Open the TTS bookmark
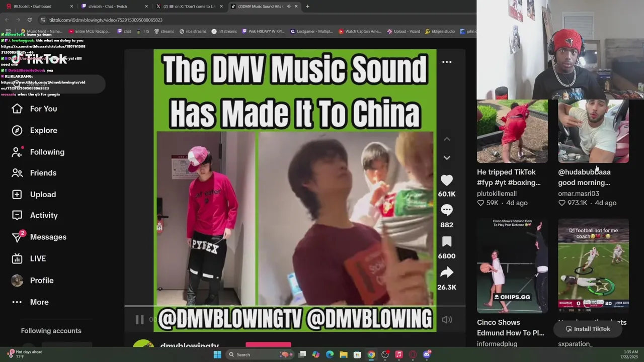The height and width of the screenshot is (362, 644). tap(143, 31)
